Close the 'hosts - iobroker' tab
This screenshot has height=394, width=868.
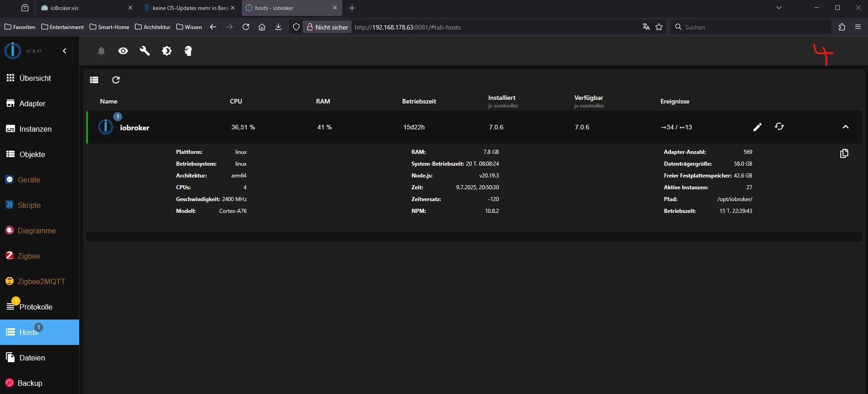tap(335, 8)
